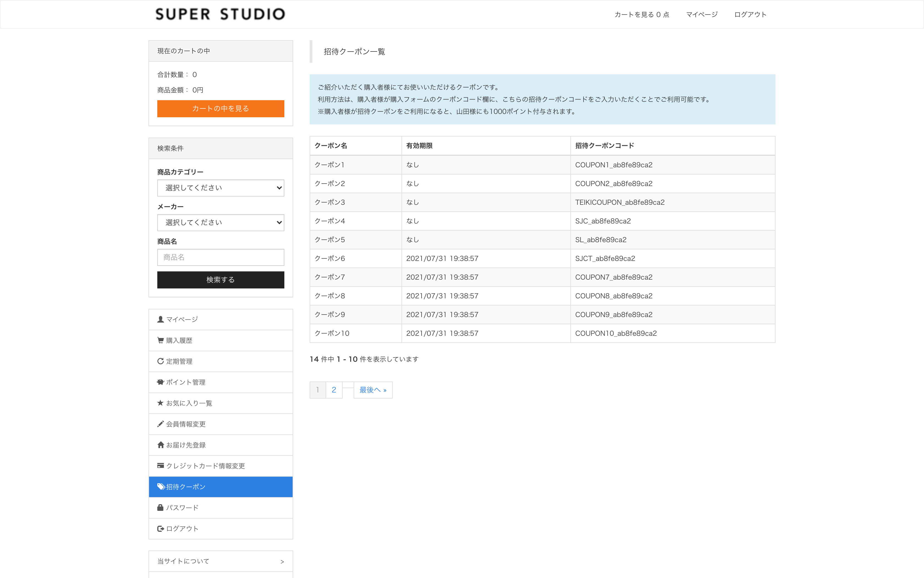Click the tag icon beside 招待クーポン
This screenshot has height=578, width=924.
[x=161, y=487]
